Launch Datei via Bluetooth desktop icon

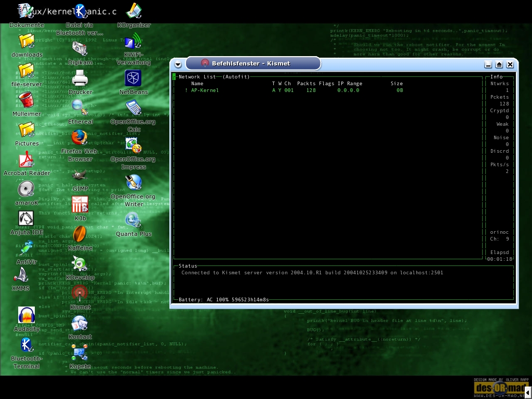[x=80, y=11]
